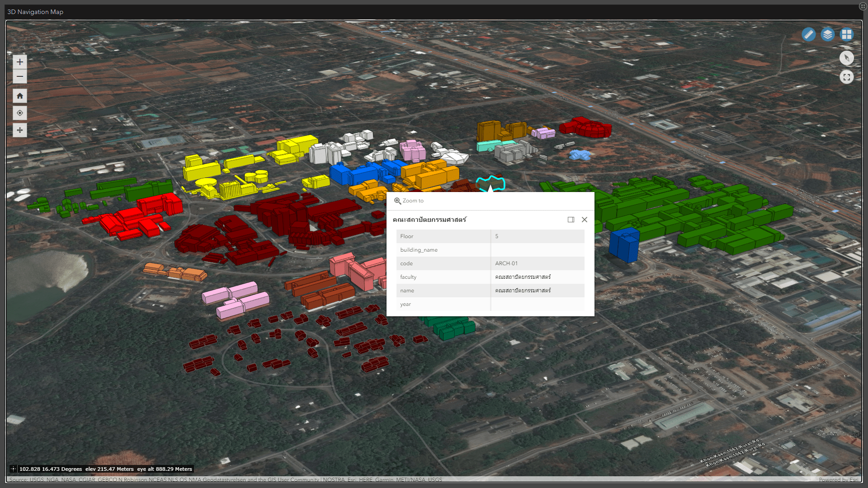Click the ARCH-01 code value row
Screen dimensions: 868x488
pos(506,263)
